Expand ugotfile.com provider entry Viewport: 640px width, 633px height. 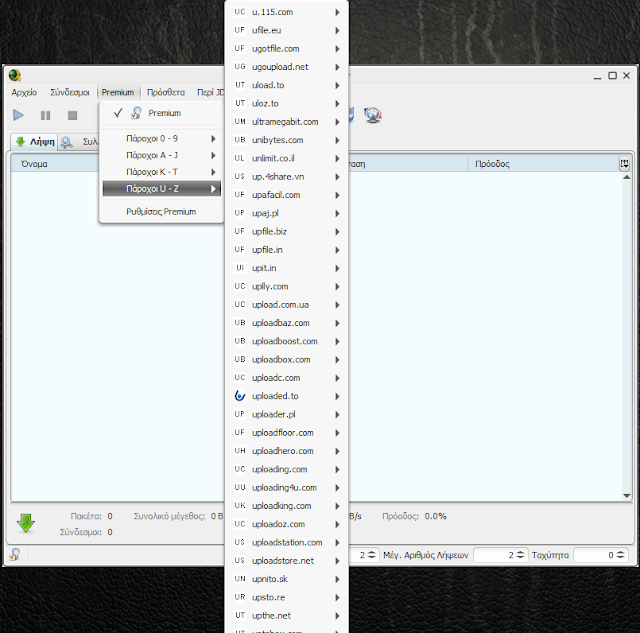click(x=287, y=49)
